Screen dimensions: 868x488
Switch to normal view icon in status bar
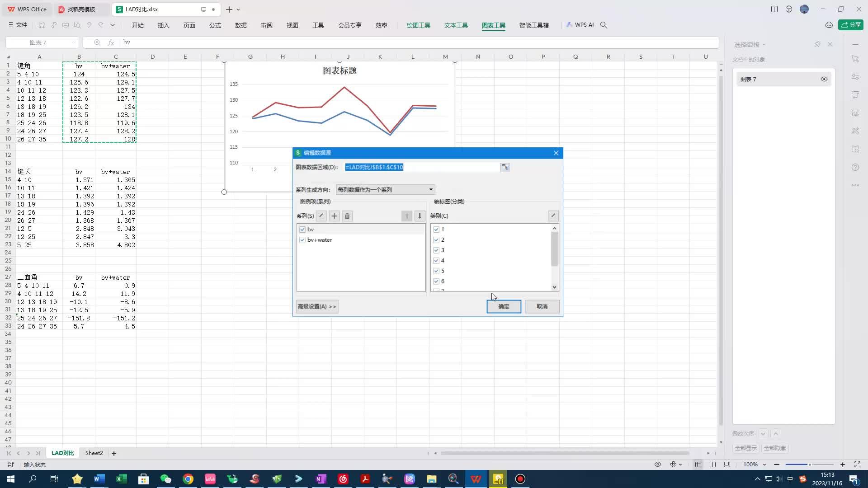pos(698,465)
